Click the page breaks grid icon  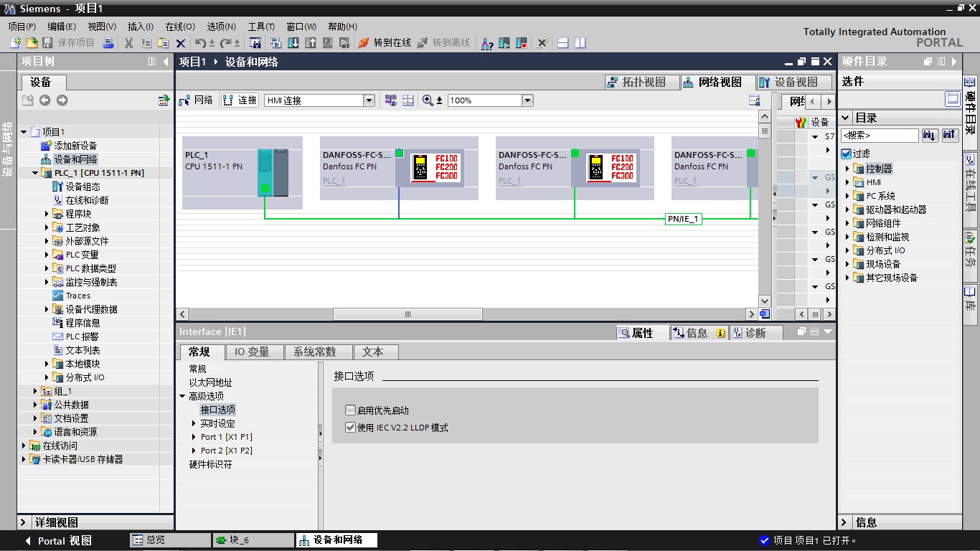408,100
